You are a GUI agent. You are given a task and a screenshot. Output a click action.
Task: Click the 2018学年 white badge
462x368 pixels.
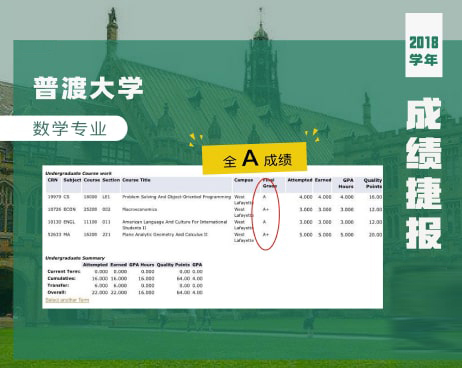tap(424, 45)
